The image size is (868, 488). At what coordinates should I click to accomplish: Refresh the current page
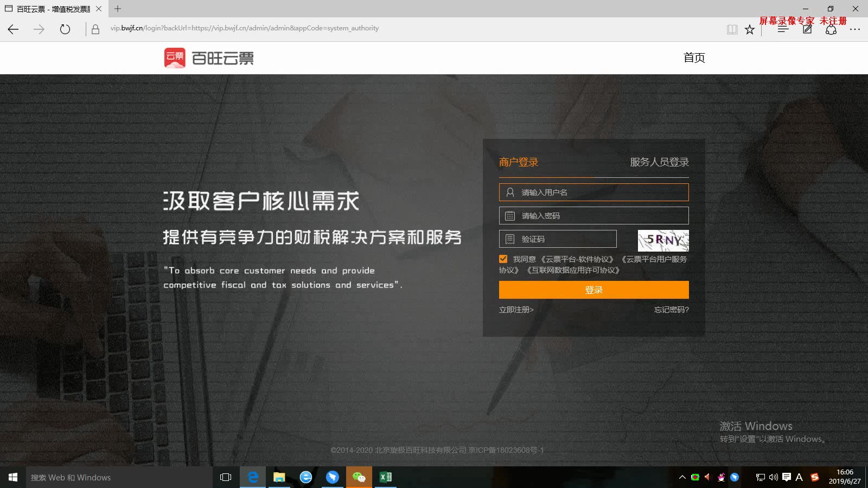click(65, 29)
